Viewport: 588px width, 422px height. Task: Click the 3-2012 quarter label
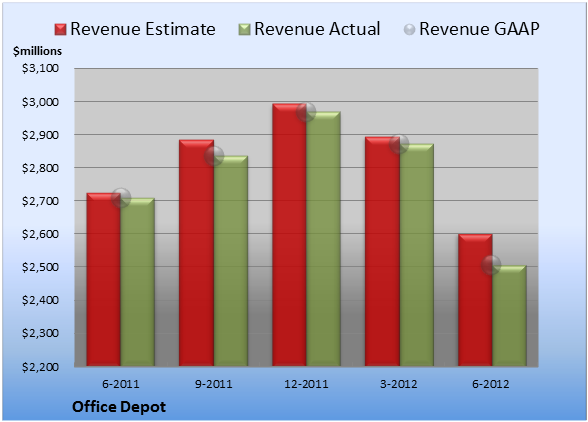(399, 384)
